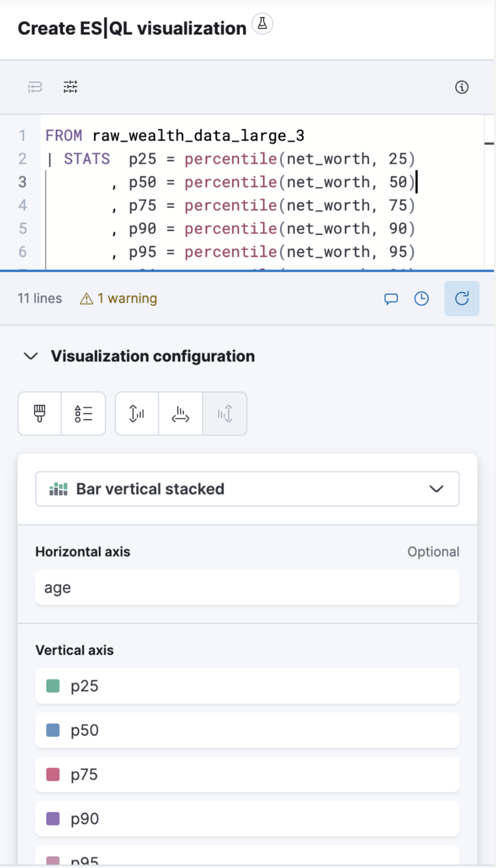The image size is (496, 868).
Task: Click the blue p50 color swatch
Action: (x=53, y=730)
